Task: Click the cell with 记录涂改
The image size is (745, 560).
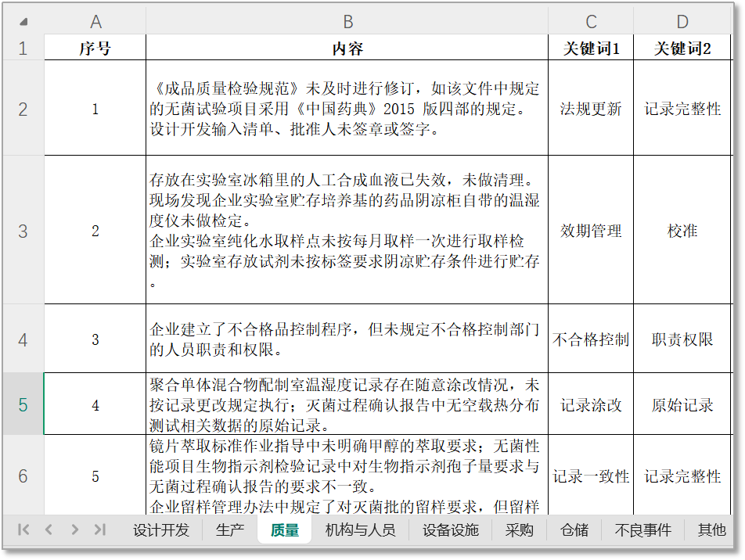Action: tap(591, 405)
